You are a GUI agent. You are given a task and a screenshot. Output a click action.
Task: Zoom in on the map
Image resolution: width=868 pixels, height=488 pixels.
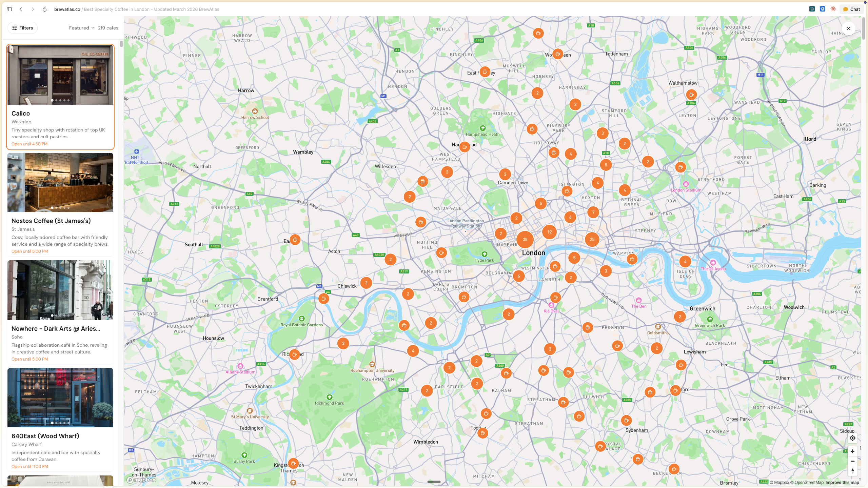click(852, 451)
